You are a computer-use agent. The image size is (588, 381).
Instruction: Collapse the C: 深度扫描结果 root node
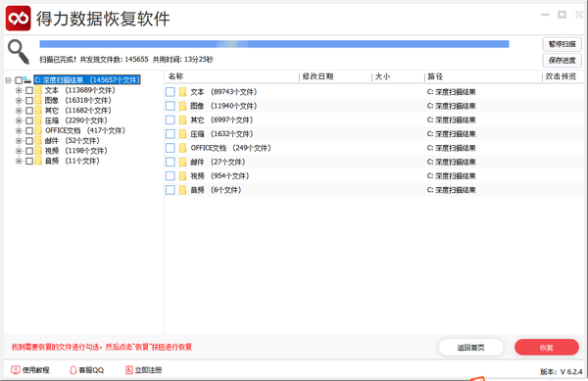8,80
